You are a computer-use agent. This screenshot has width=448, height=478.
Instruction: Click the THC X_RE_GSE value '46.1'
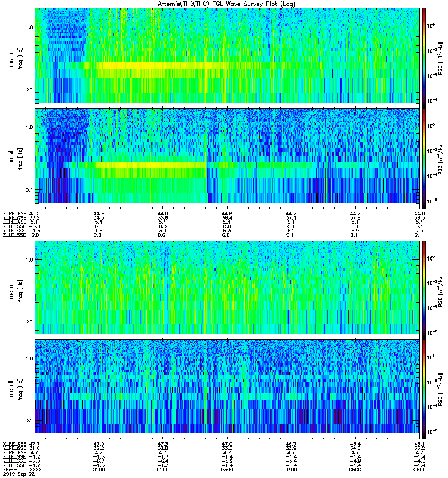coord(419,444)
